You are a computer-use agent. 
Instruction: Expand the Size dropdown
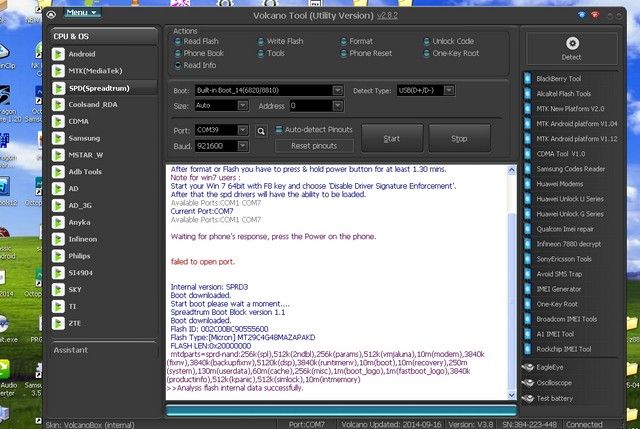pyautogui.click(x=242, y=106)
